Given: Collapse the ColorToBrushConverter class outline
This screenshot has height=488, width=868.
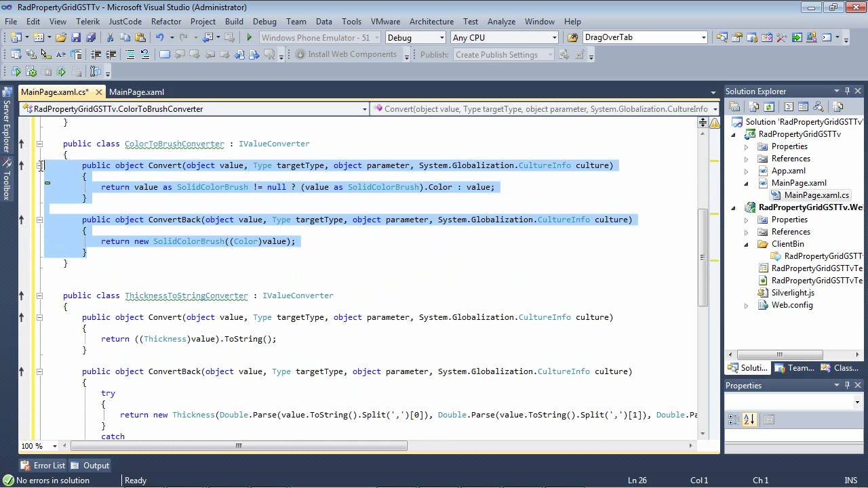Looking at the screenshot, I should tap(39, 144).
